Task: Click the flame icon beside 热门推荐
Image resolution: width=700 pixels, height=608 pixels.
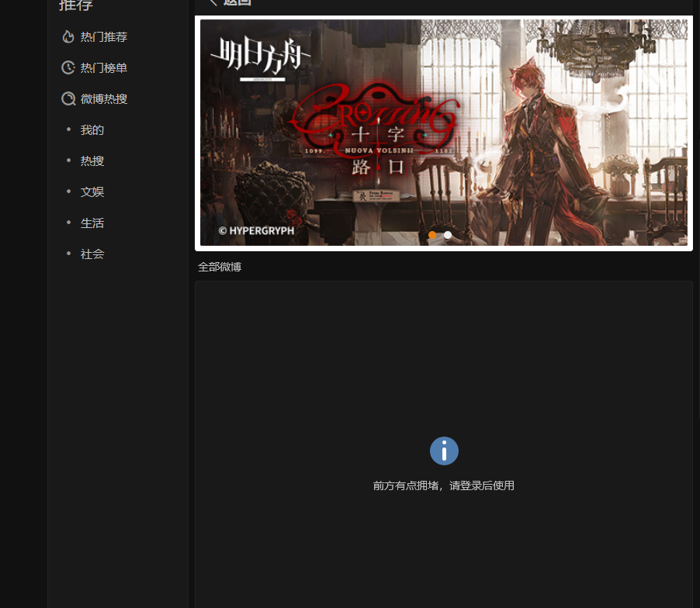Action: [68, 36]
